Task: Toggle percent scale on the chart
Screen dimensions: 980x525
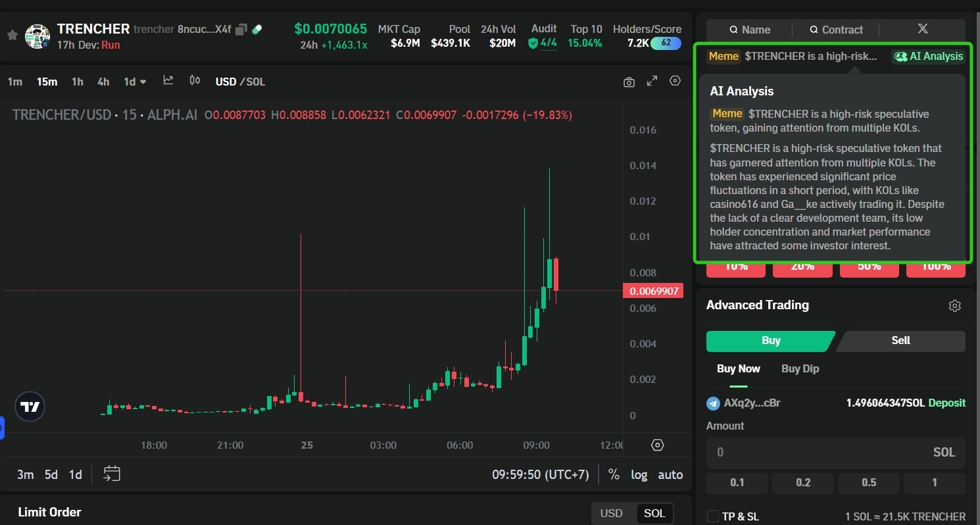Action: coord(614,474)
